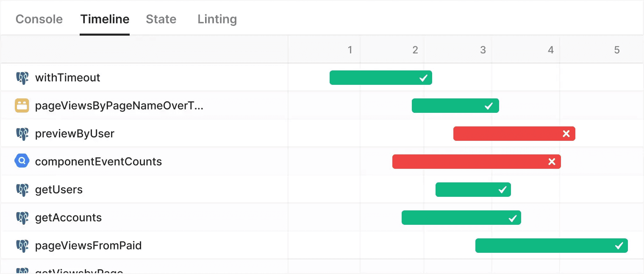Viewport: 644px width, 274px height.
Task: Select the getUsers query name
Action: click(59, 190)
